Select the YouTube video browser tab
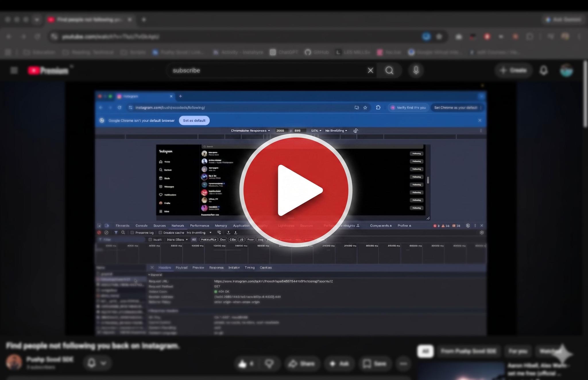Screen dimensions: 588x380 [x=90, y=20]
